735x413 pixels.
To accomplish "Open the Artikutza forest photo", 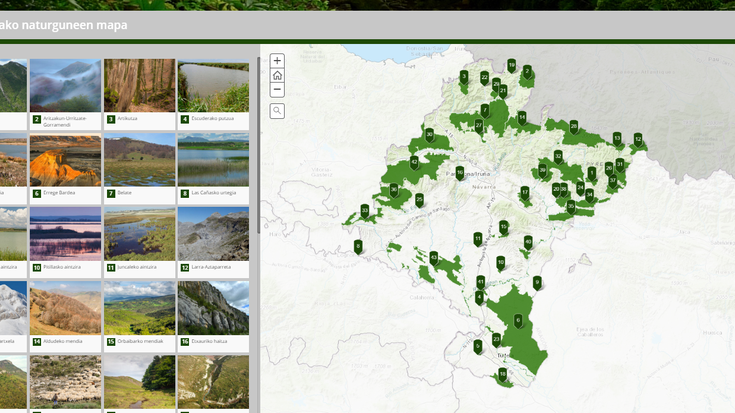I will (x=140, y=85).
